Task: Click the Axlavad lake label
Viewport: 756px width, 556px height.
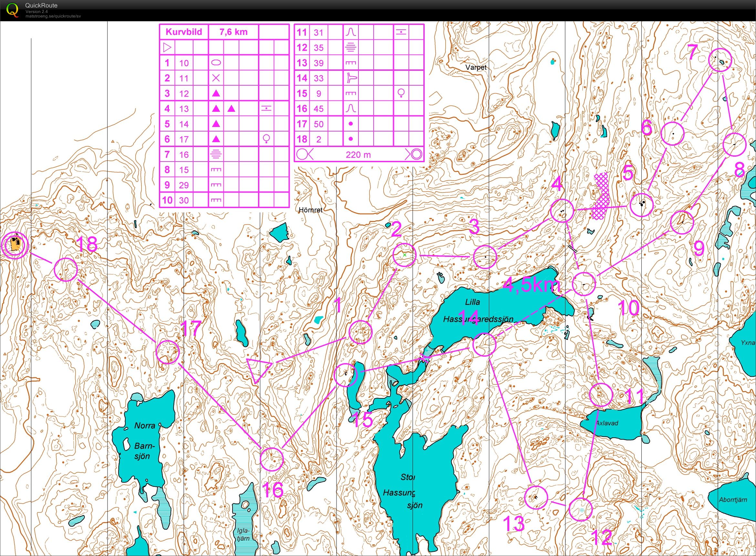Action: (x=606, y=423)
